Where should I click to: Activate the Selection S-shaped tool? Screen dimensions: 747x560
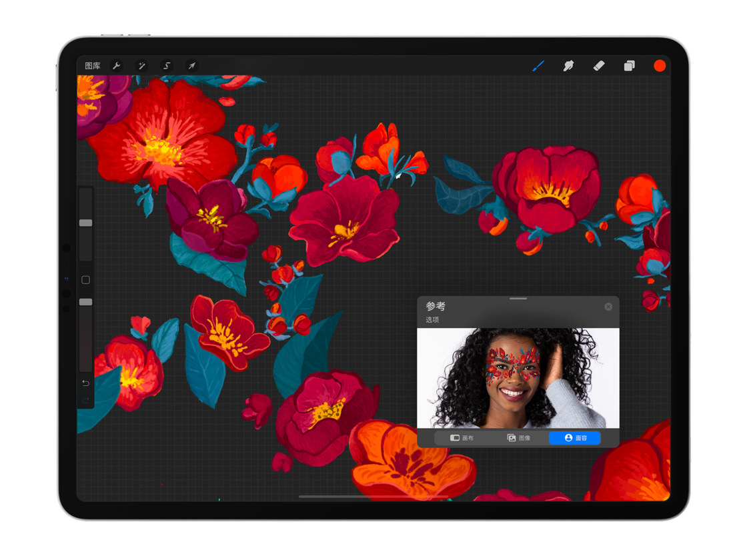166,66
